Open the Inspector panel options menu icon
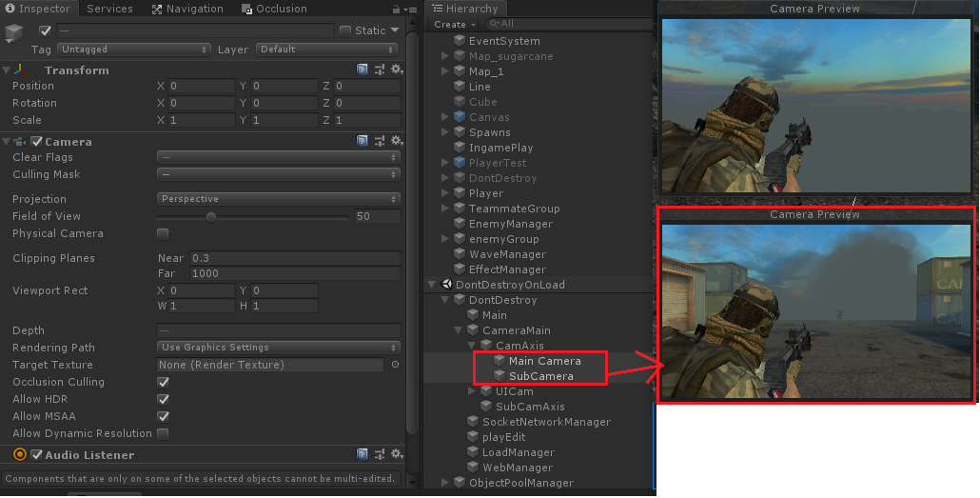The height and width of the screenshot is (498, 980). coord(410,10)
